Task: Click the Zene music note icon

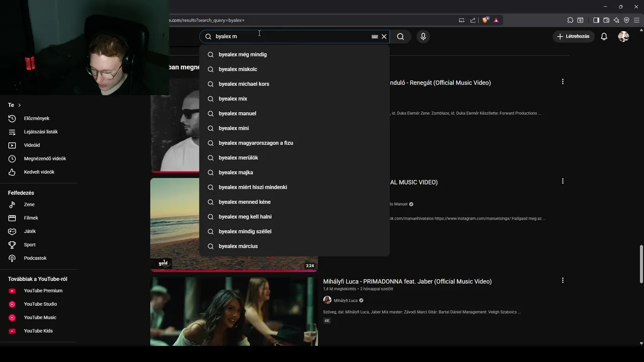Action: tap(13, 205)
